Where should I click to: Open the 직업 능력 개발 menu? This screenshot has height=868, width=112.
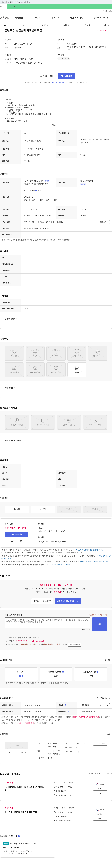coord(76,18)
